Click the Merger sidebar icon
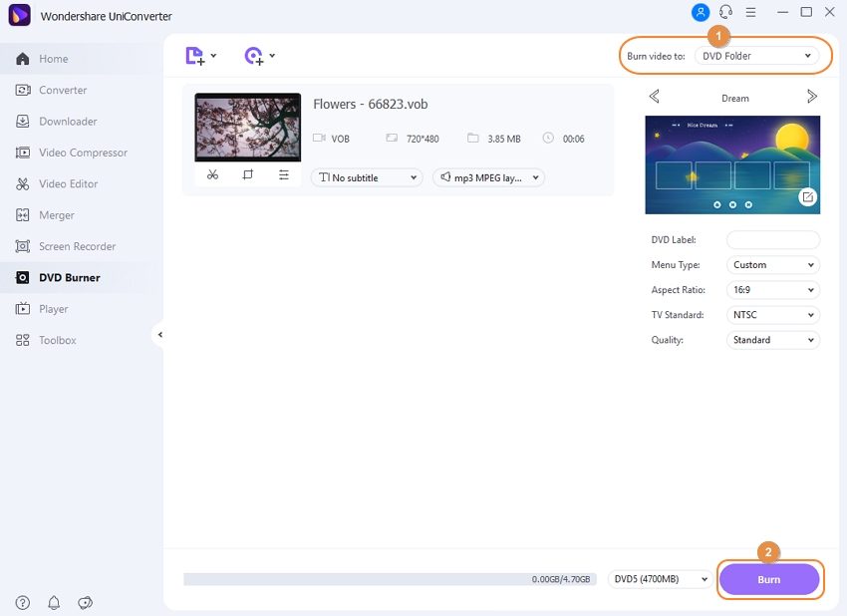Viewport: 847px width, 616px height. 23,215
